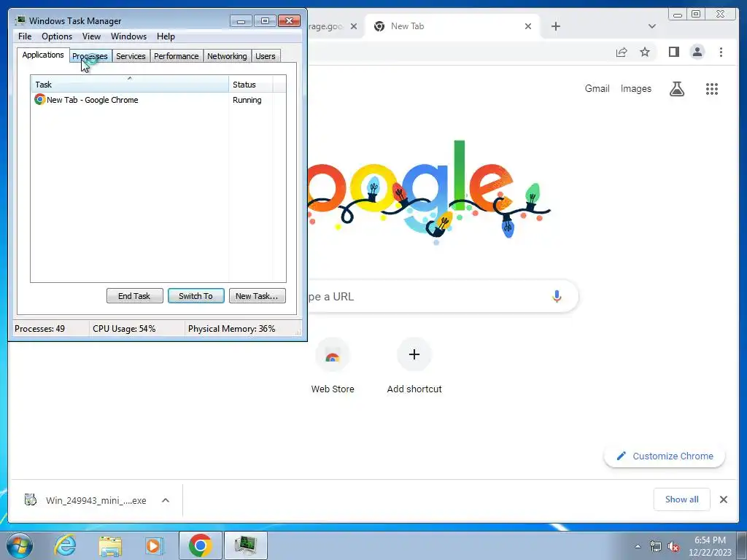Click the Show desktop button on the taskbar
This screenshot has width=747, height=560.
(742, 546)
